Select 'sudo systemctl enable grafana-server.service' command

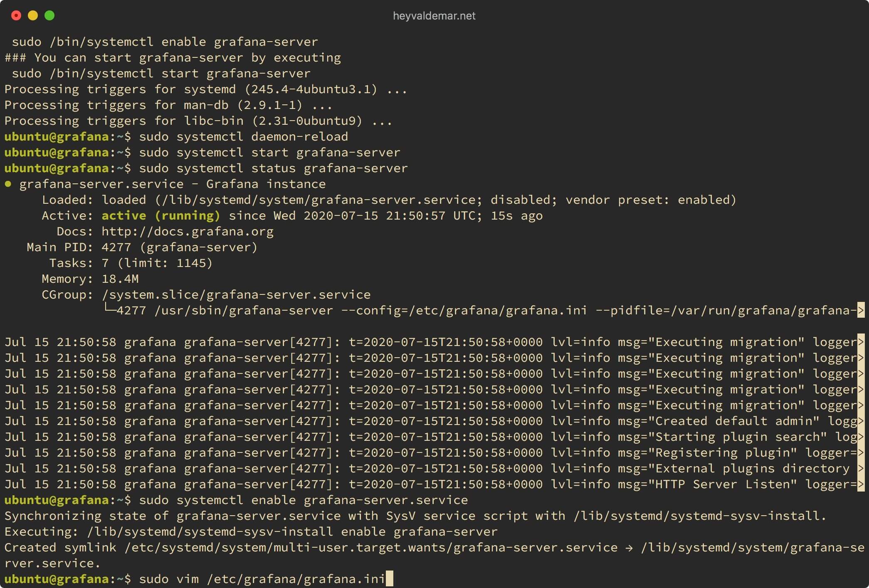tap(304, 500)
